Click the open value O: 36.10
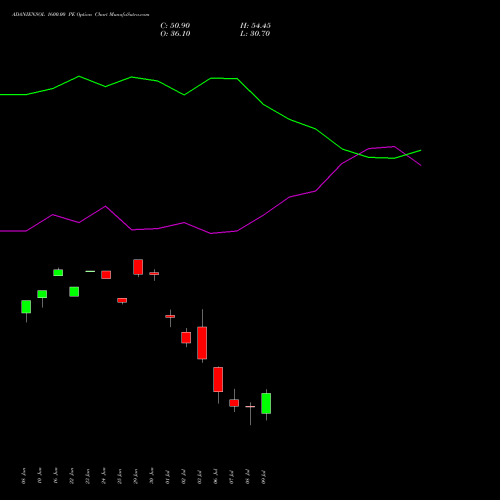Screen dimensions: 500x500 (x=175, y=34)
